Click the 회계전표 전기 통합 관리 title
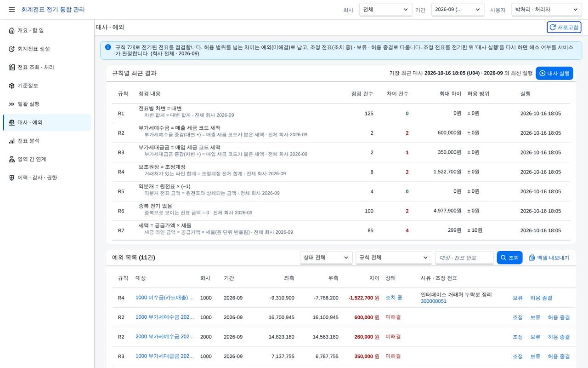Image resolution: width=588 pixels, height=368 pixels. point(53,10)
